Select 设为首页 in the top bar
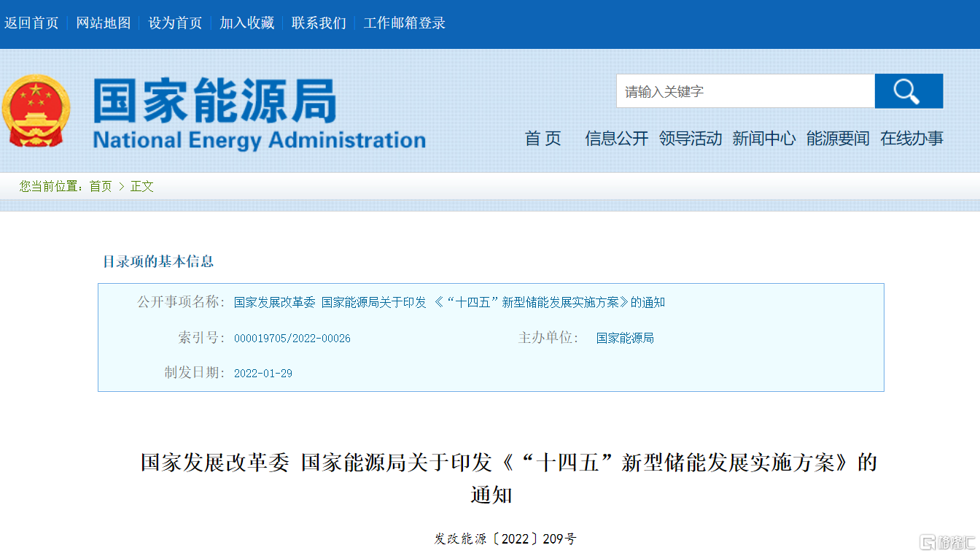The height and width of the screenshot is (556, 980). 175,23
